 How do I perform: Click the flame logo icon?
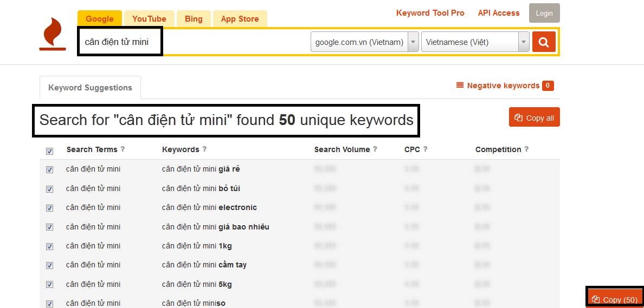(53, 34)
